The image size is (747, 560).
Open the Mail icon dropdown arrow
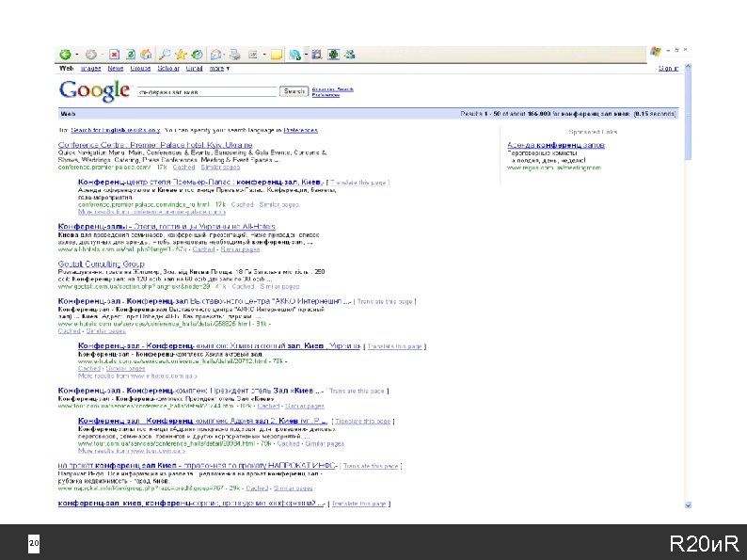(224, 56)
